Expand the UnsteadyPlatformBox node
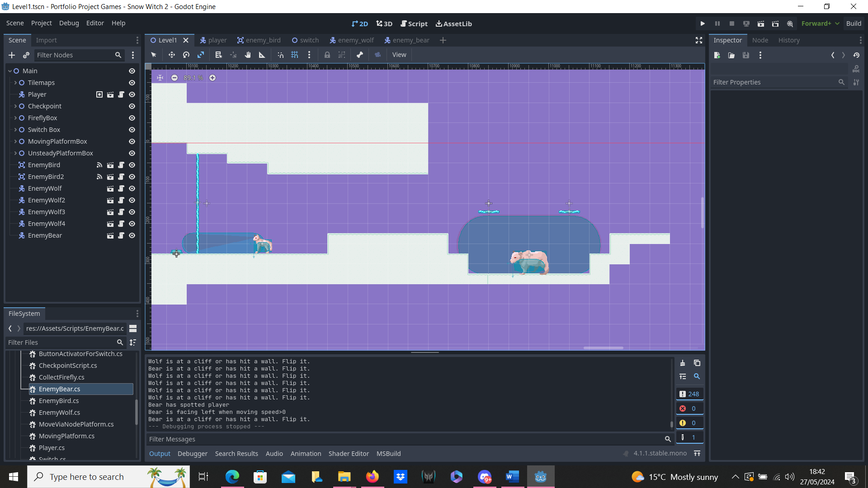 coord(15,153)
